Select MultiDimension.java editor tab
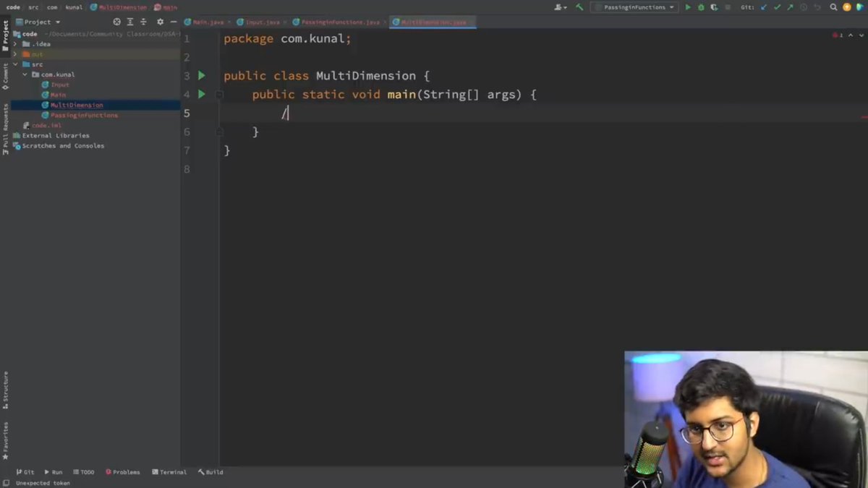 point(433,22)
